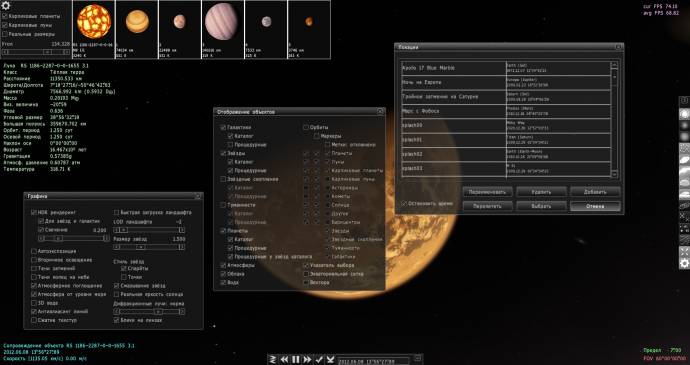
Task: Select the tan banded planet labeled 74624 km
Action: coord(137,29)
